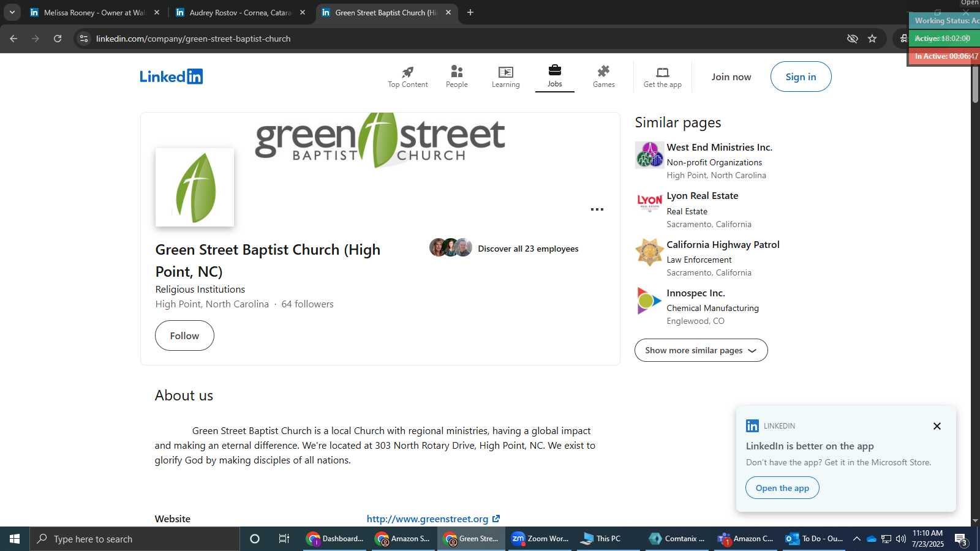Screen dimensions: 980x551
Task: Open Top Content rocket icon
Action: tap(407, 77)
